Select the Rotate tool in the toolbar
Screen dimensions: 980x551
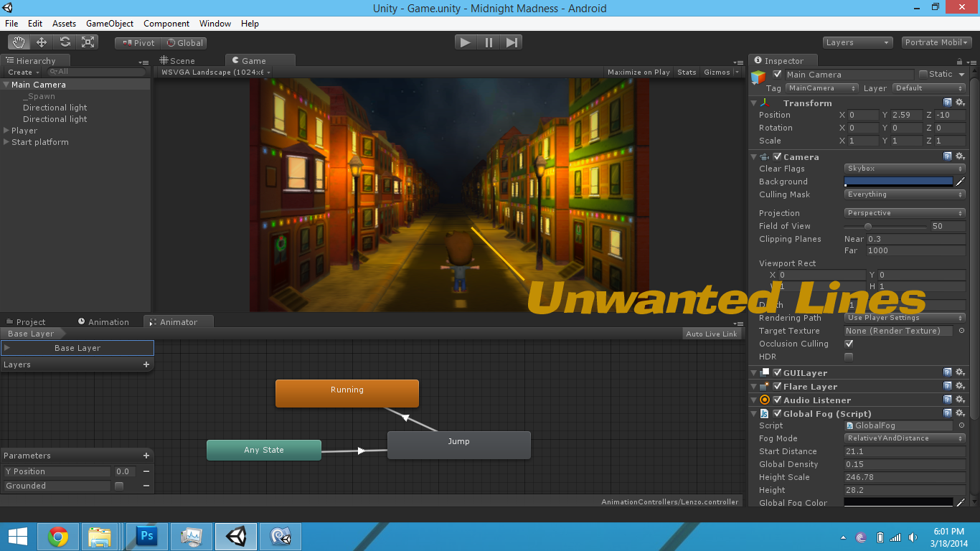click(65, 42)
